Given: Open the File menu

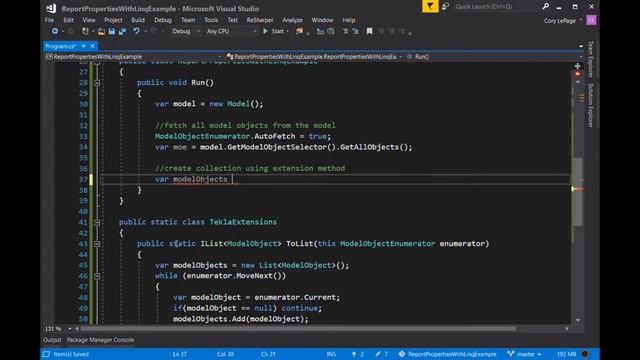Looking at the screenshot, I should pyautogui.click(x=49, y=20).
